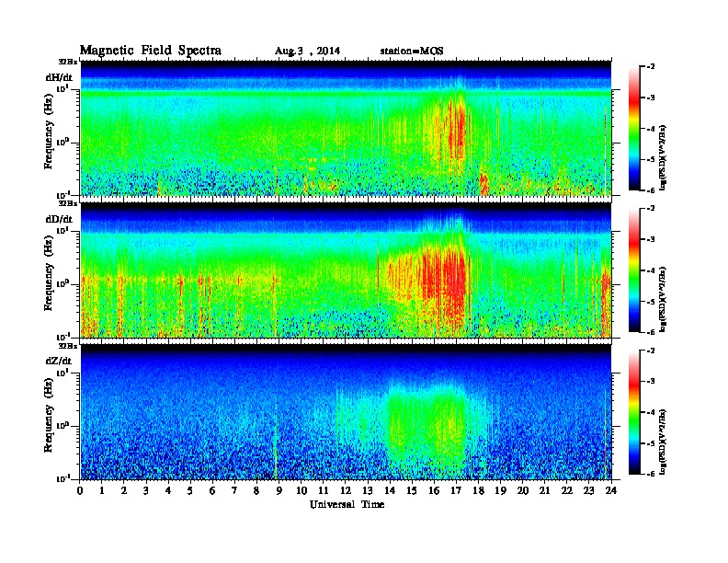728x563 pixels.
Task: Click the 32Hz label atop the dH/dt panel
Action: (68, 62)
